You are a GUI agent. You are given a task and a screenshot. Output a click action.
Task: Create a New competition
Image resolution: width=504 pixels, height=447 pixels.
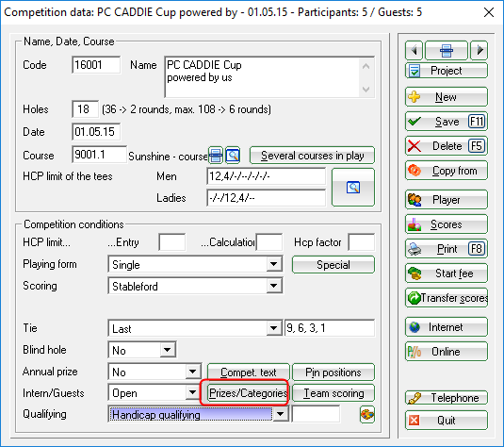click(447, 96)
